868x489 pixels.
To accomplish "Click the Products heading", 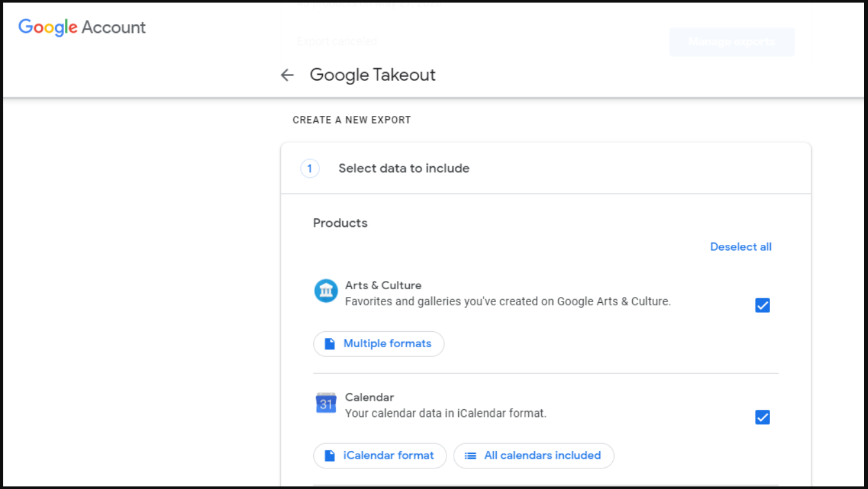I will point(340,223).
